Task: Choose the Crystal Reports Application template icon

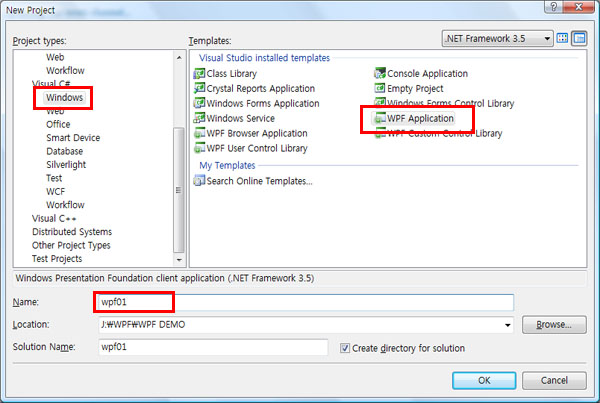Action: [x=199, y=88]
